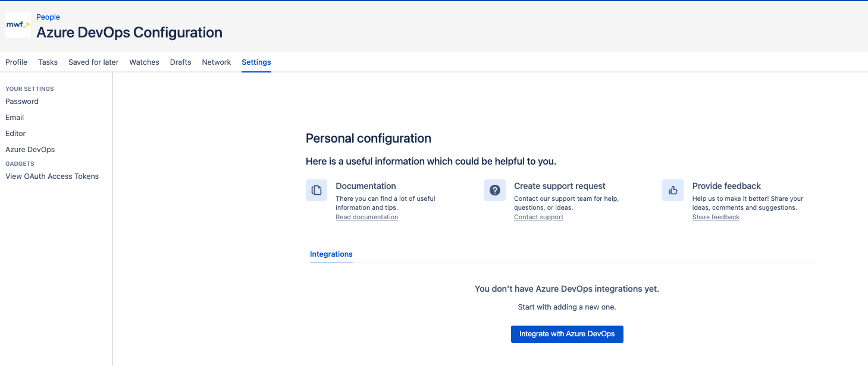Viewport: 868px width, 366px height.
Task: Select the Integrations tab
Action: [x=331, y=254]
